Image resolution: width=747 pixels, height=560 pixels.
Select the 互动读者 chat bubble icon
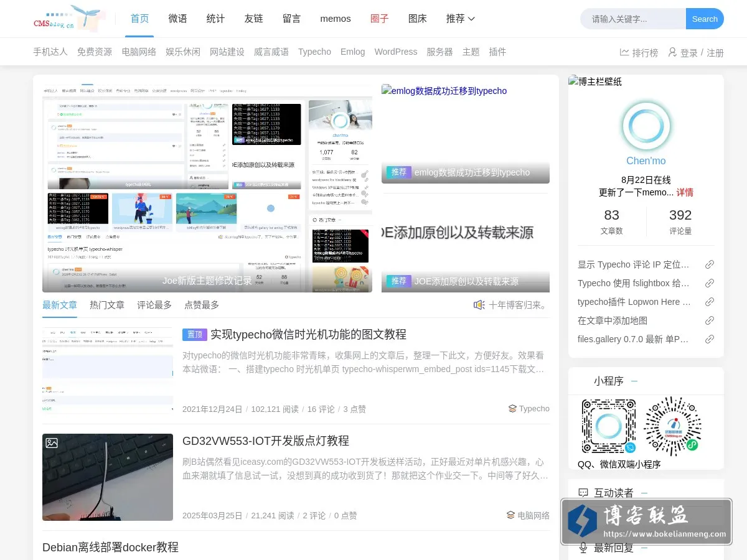583,493
